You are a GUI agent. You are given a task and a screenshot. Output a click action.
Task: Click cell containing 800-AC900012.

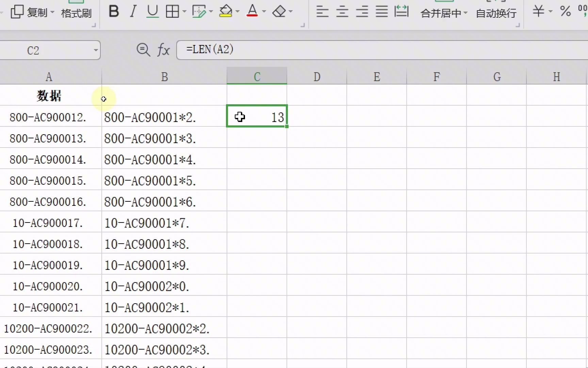pos(51,117)
